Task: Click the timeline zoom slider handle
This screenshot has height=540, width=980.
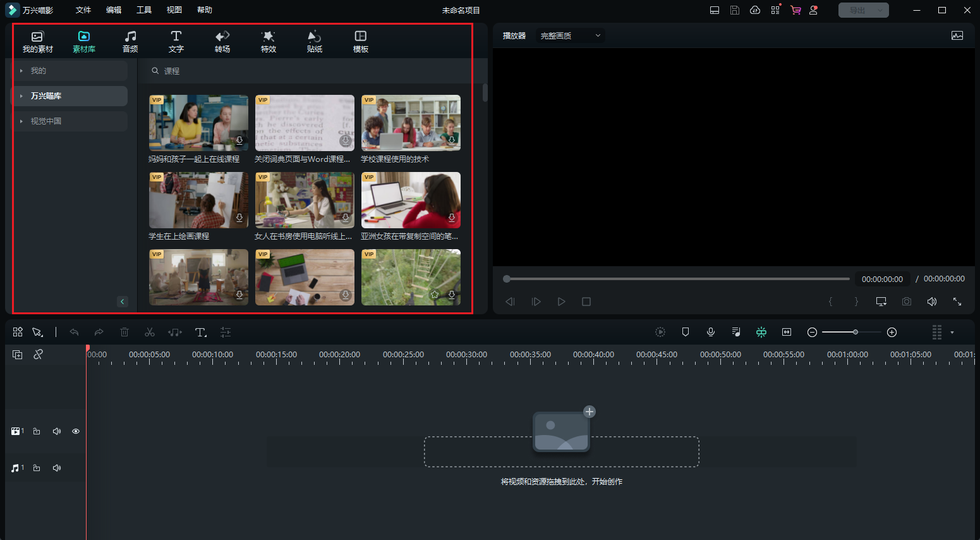Action: (x=856, y=333)
